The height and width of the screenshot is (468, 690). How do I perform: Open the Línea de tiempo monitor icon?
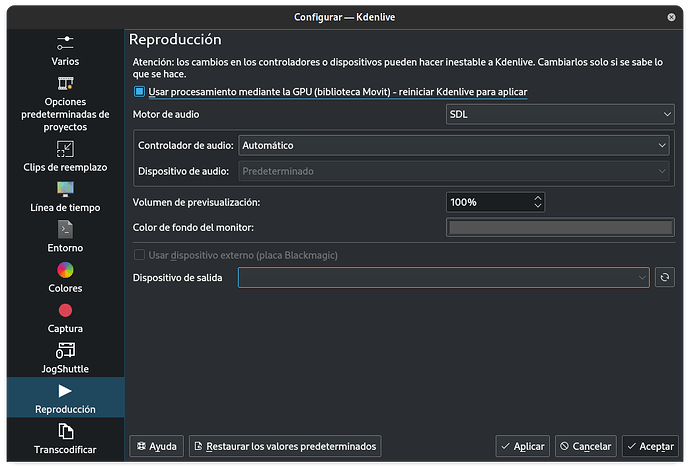coord(65,189)
